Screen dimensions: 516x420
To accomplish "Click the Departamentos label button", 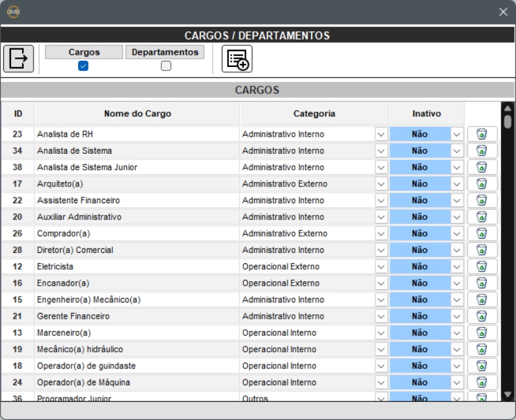I will (x=165, y=52).
